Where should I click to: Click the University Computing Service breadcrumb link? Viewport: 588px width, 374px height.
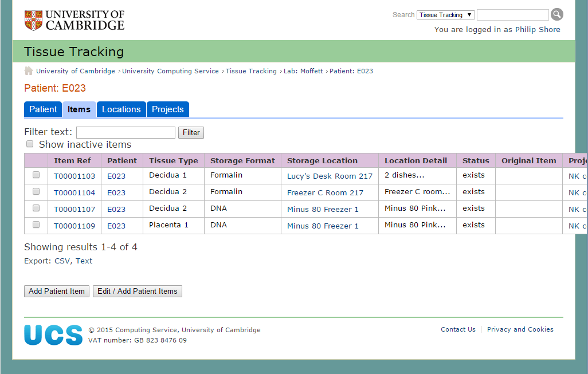[x=170, y=71]
